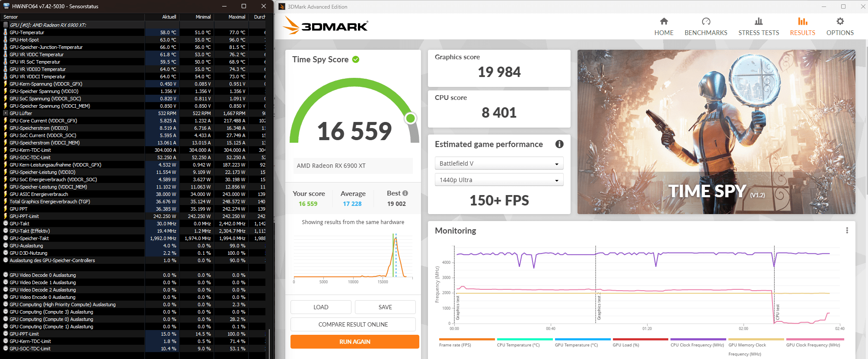Click the fan icon of GPU Lüfter row
The width and height of the screenshot is (868, 359).
pyautogui.click(x=6, y=113)
